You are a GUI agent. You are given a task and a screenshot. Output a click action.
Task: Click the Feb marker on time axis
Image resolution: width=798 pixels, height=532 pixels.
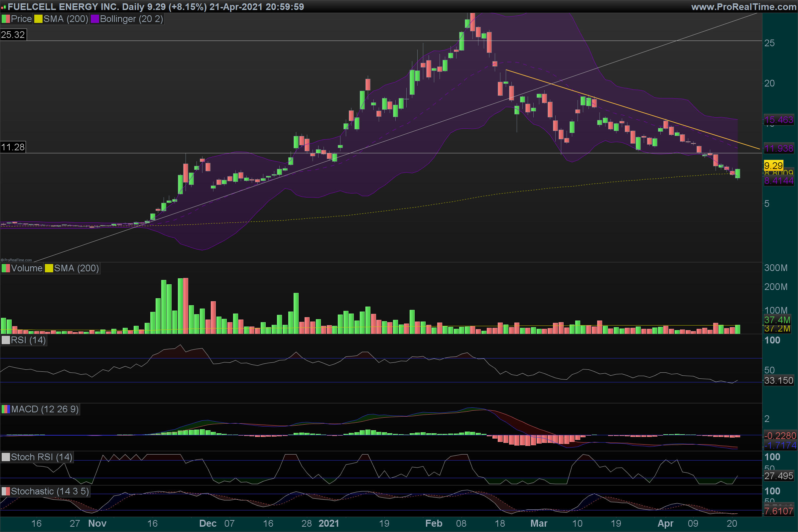click(434, 523)
